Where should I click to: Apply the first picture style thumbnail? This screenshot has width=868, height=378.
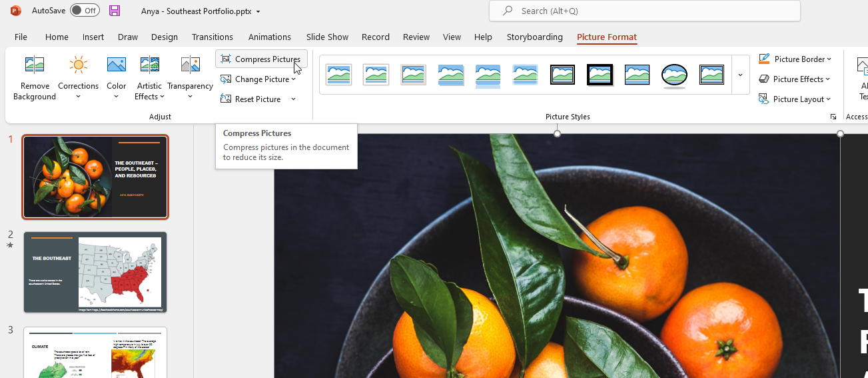(x=339, y=75)
